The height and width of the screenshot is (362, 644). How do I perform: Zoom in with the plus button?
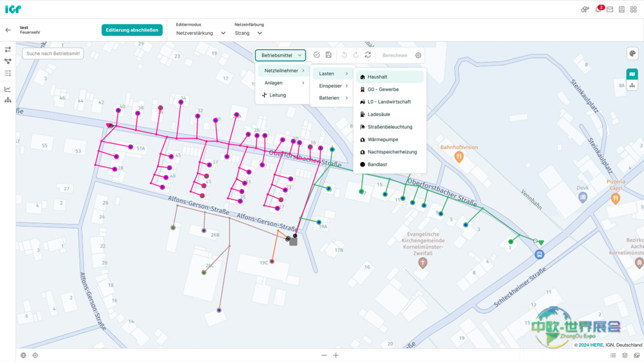coord(336,356)
